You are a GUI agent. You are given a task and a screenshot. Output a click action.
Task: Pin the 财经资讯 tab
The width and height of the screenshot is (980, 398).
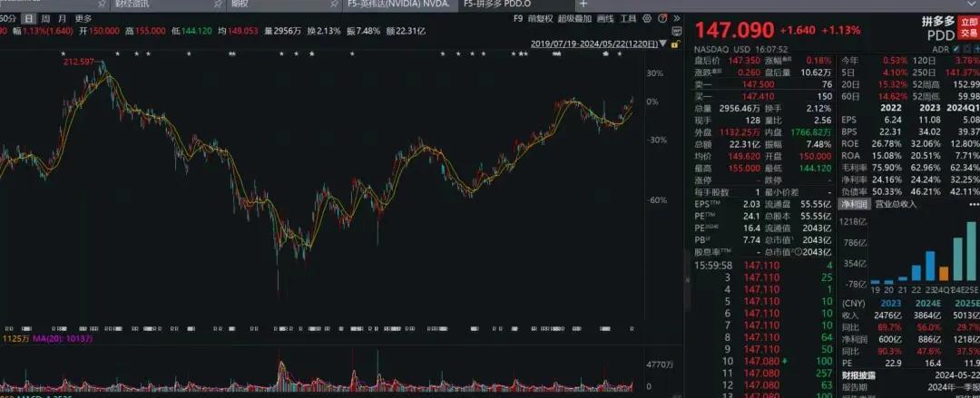(218, 4)
